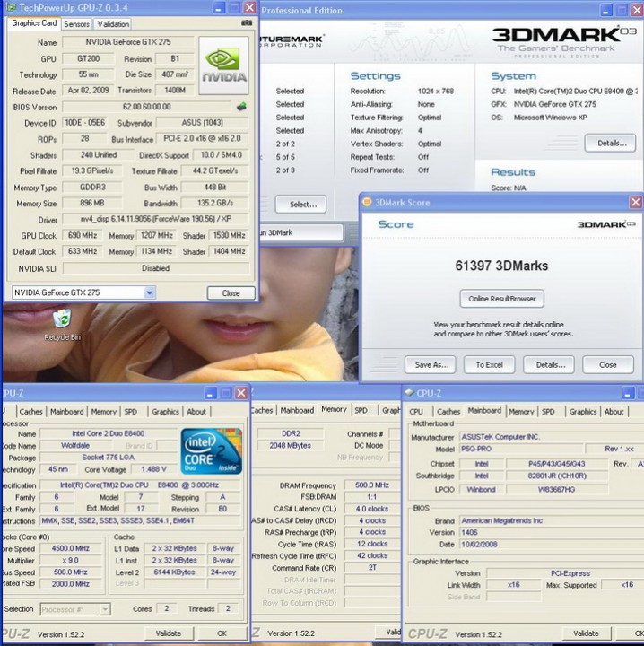Click the Bandwidth value 135.2 GB/s
644x646 pixels.
click(x=215, y=203)
